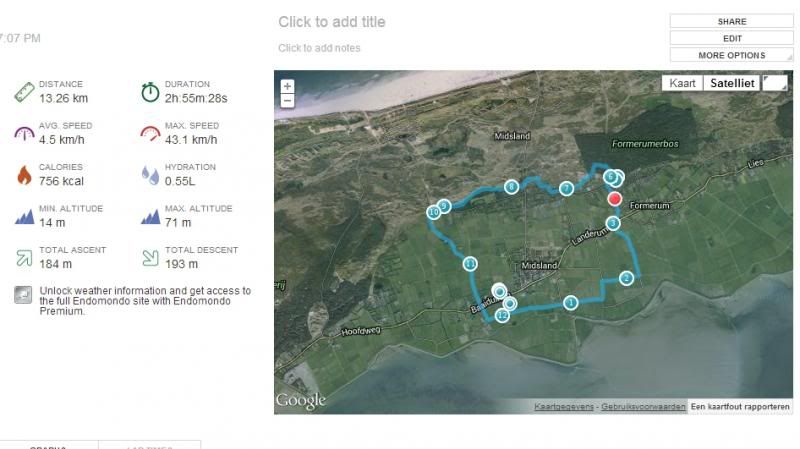Expand the More Options menu
Image resolution: width=800 pixels, height=449 pixels.
click(x=732, y=55)
